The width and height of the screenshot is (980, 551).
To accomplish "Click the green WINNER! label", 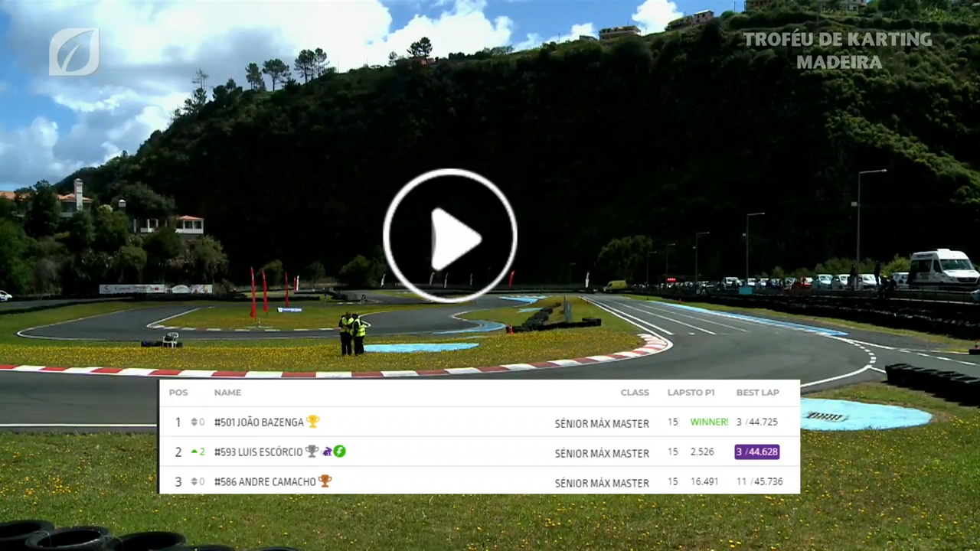I will (x=710, y=422).
